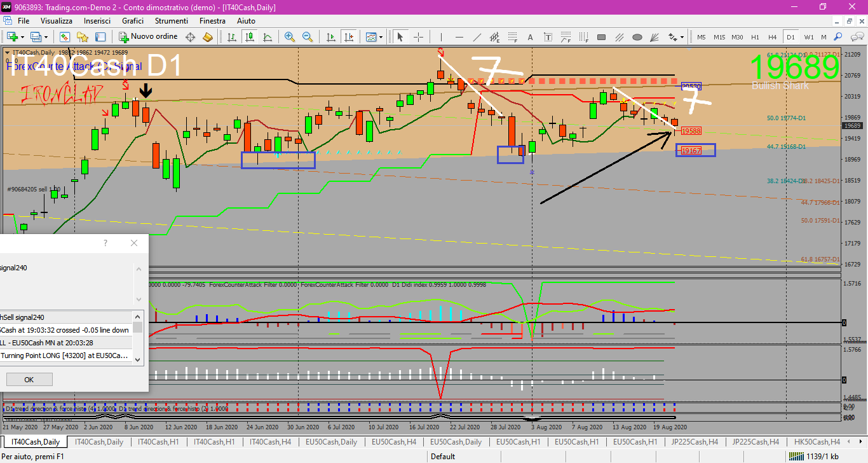Open the Grafici menu
Image resolution: width=868 pixels, height=463 pixels.
[x=133, y=21]
